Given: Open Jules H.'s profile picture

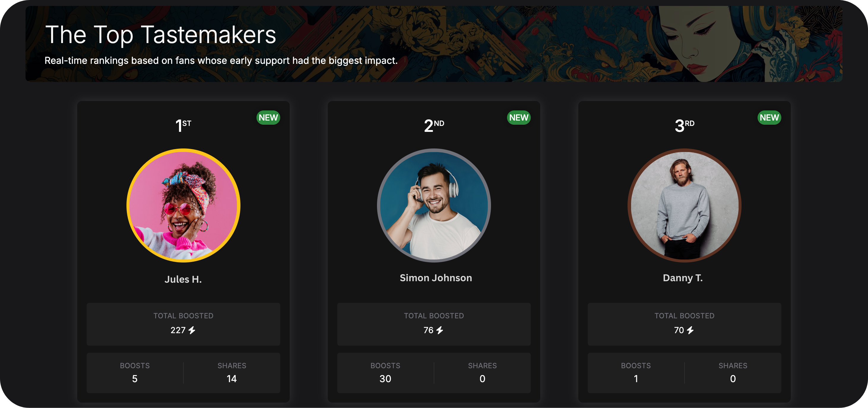Looking at the screenshot, I should (183, 205).
